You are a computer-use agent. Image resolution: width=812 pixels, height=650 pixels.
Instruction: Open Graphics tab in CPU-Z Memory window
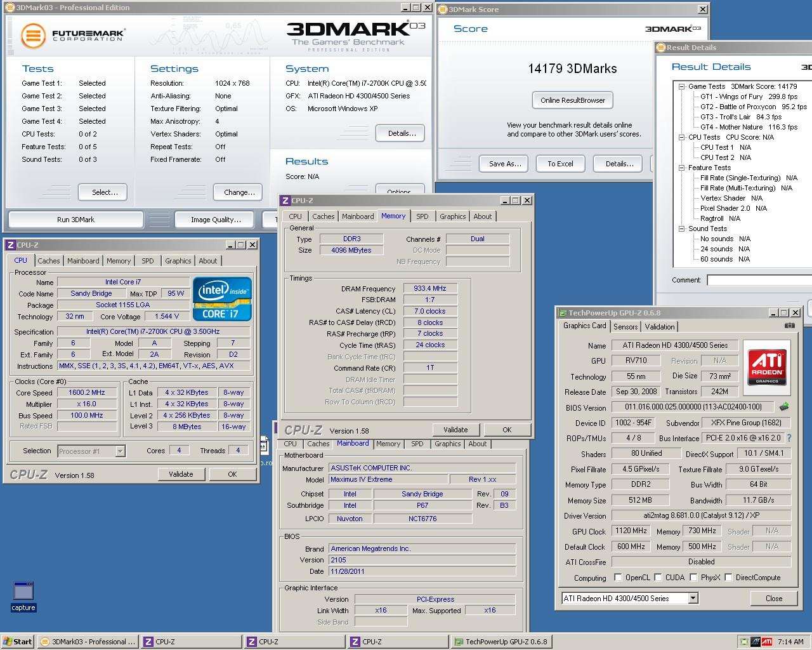453,216
